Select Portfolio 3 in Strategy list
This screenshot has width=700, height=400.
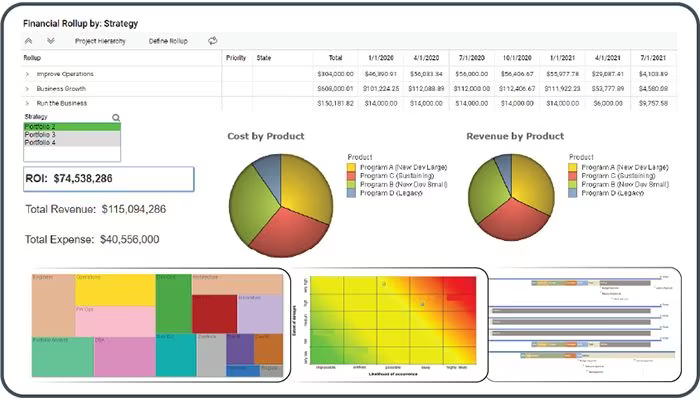72,134
